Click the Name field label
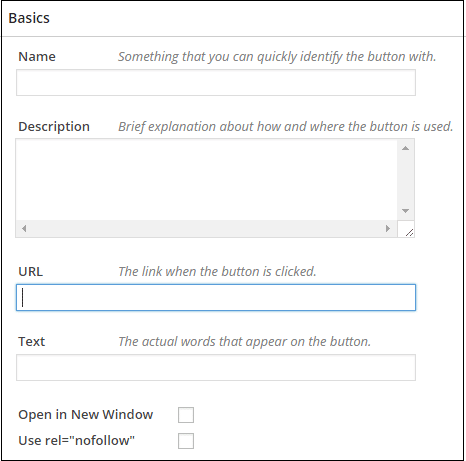 (37, 57)
